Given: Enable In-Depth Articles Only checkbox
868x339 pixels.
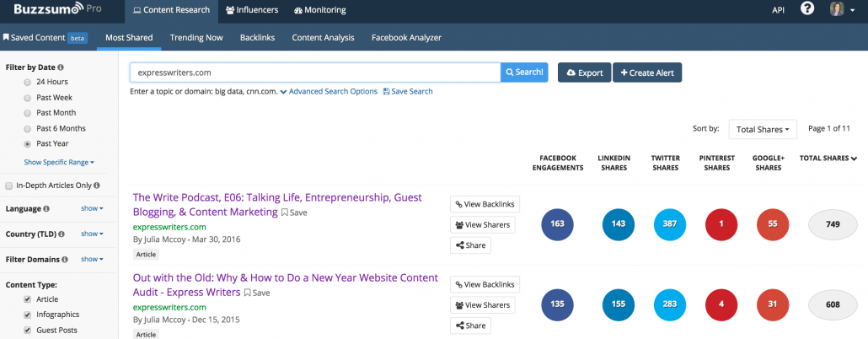Looking at the screenshot, I should click(x=9, y=186).
